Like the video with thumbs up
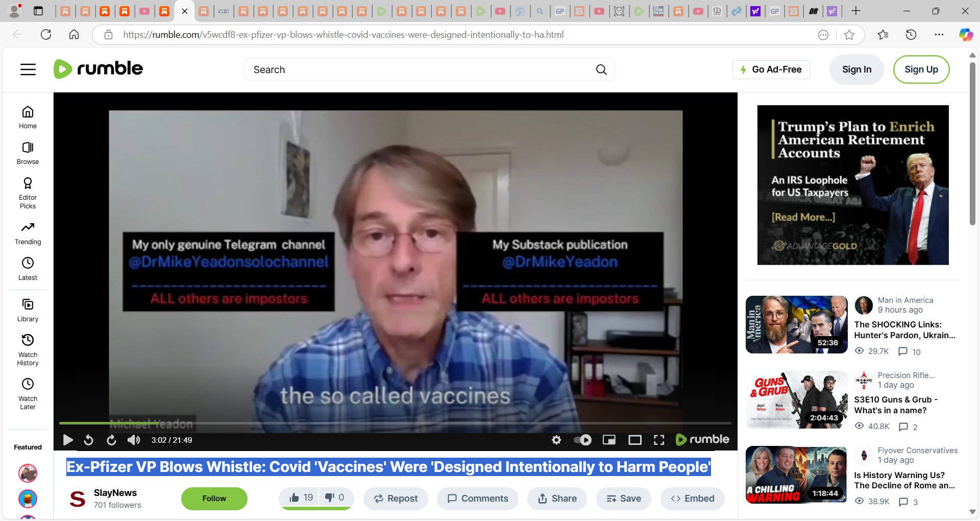 tap(300, 498)
